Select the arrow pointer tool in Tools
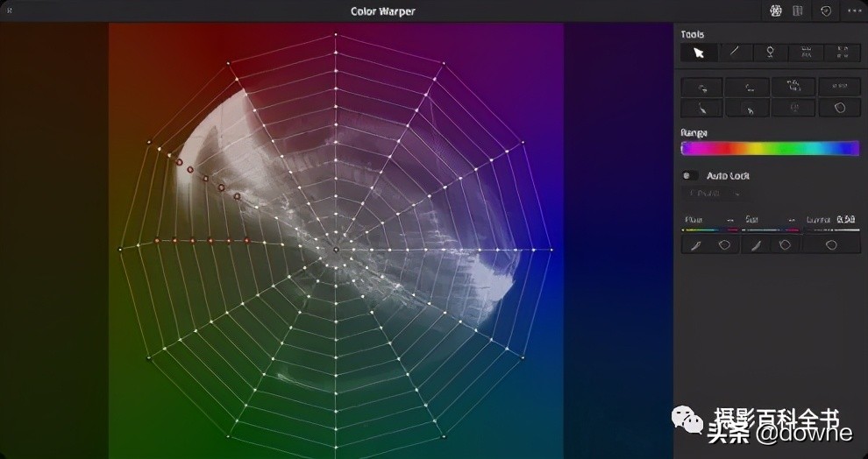Screen dimensions: 868x459 tap(699, 53)
